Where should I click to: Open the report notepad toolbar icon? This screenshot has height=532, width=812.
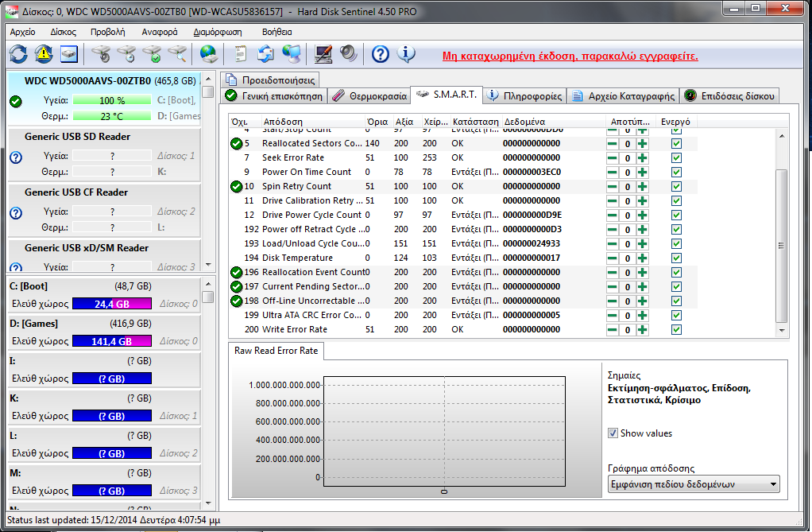240,54
